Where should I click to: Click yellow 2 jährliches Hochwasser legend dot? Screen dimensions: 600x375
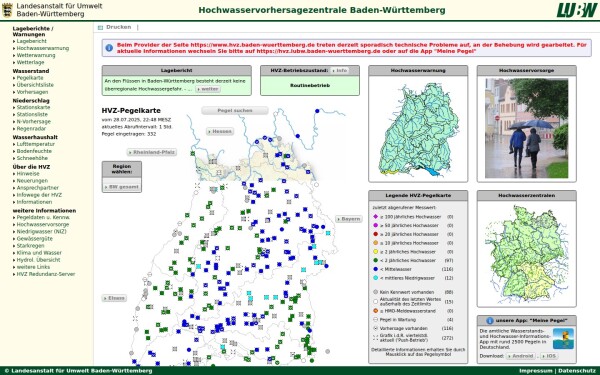(x=375, y=252)
